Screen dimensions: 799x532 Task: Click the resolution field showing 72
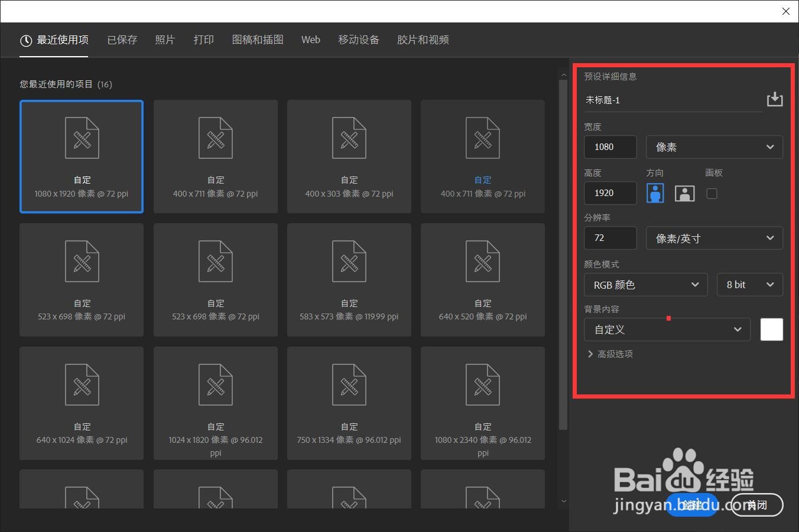coord(610,238)
